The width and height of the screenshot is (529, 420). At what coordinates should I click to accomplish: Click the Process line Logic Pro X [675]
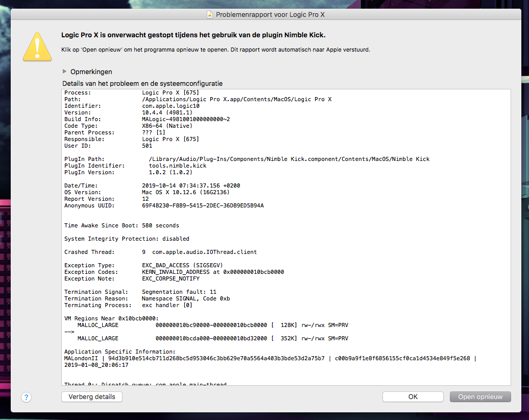(132, 92)
